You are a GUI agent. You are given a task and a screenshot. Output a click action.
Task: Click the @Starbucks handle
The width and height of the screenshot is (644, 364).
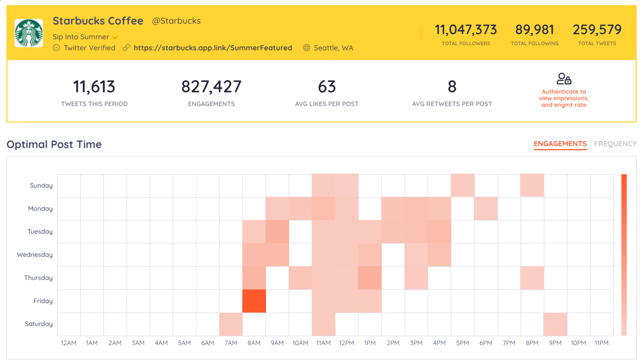[176, 21]
